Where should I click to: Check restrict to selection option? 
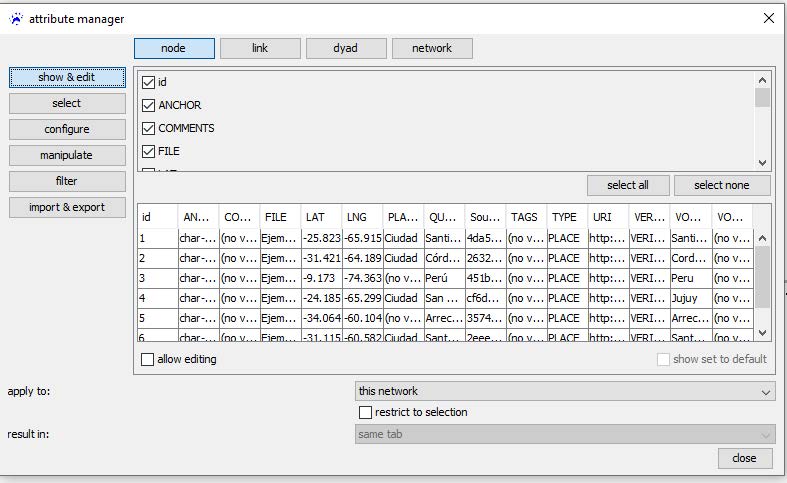pyautogui.click(x=365, y=412)
